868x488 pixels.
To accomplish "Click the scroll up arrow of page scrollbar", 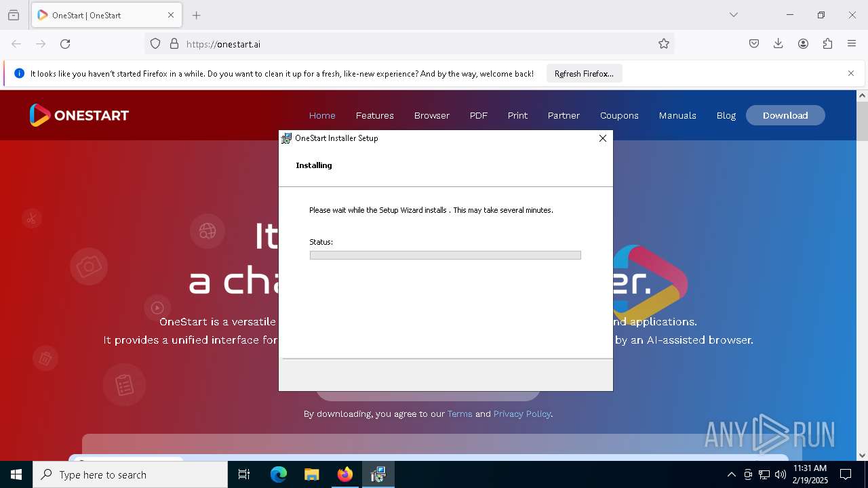I will pyautogui.click(x=862, y=96).
